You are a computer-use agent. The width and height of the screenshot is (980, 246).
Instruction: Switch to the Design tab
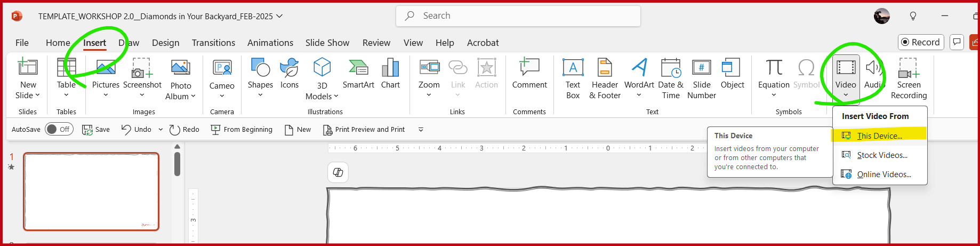point(165,43)
